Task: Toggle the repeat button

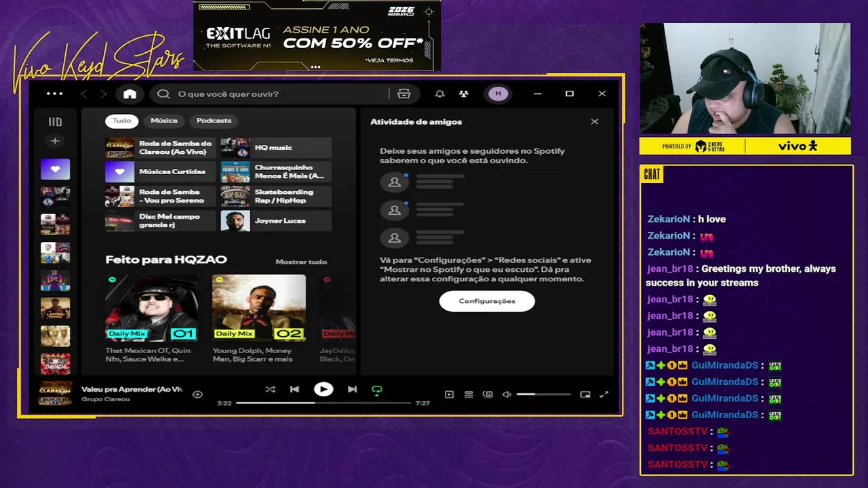Action: pos(377,390)
